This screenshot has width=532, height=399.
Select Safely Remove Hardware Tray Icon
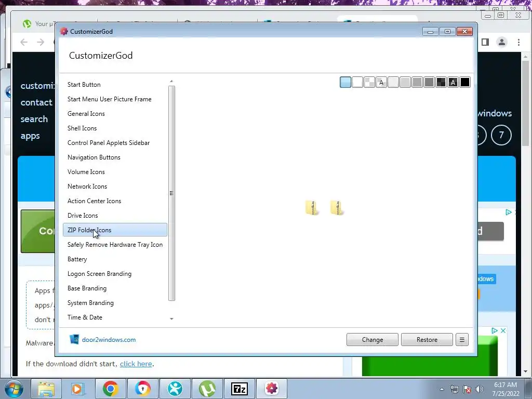pos(115,245)
